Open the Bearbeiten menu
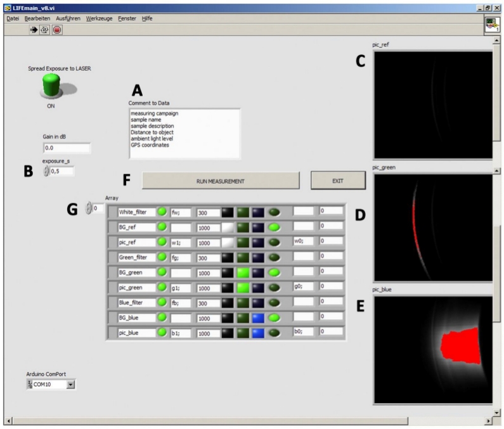 [37, 18]
